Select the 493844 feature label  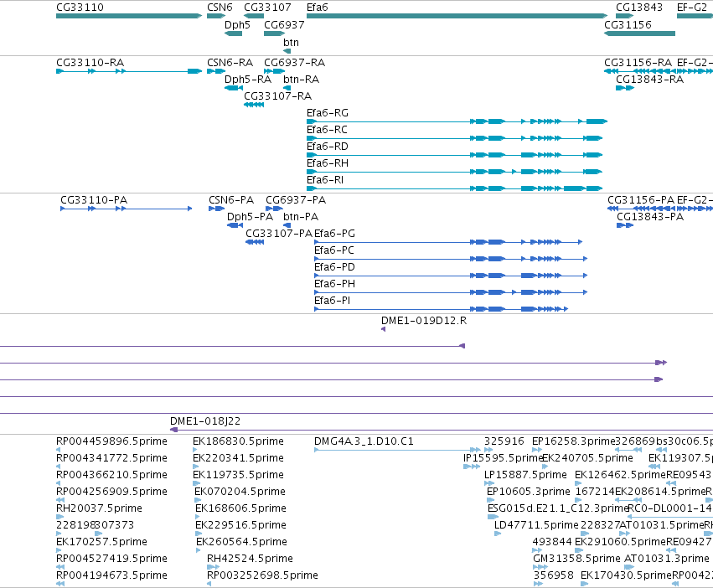(x=552, y=542)
